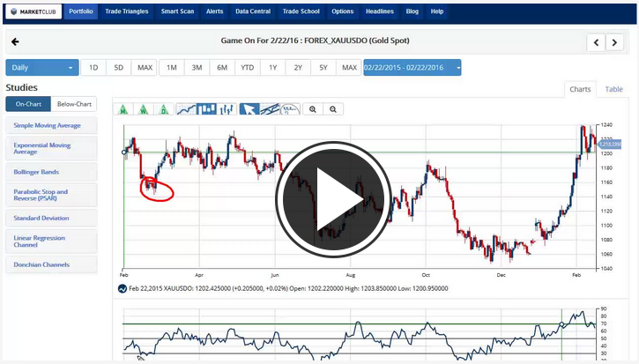Select OHLC bar chart style icon
Image resolution: width=639 pixels, height=364 pixels.
[x=227, y=109]
